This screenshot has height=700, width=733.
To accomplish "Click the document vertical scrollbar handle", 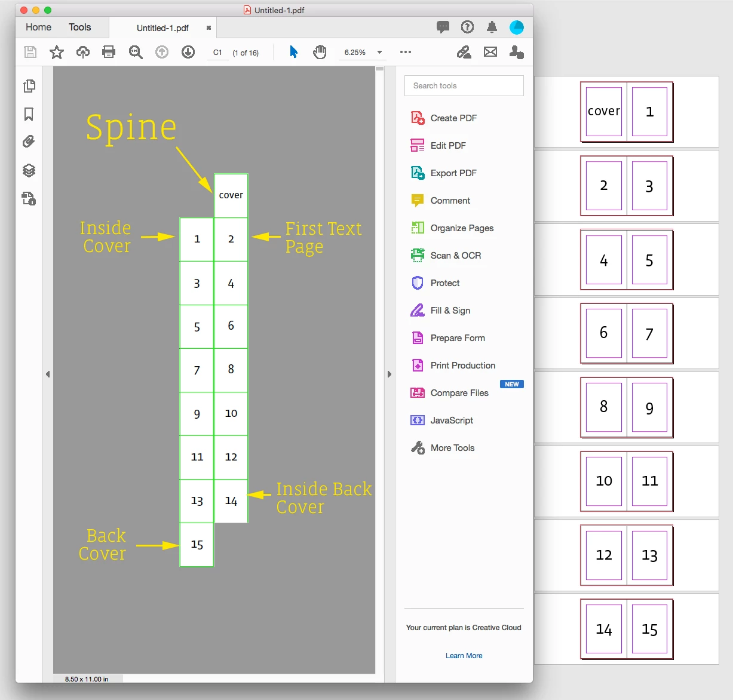I will point(379,69).
